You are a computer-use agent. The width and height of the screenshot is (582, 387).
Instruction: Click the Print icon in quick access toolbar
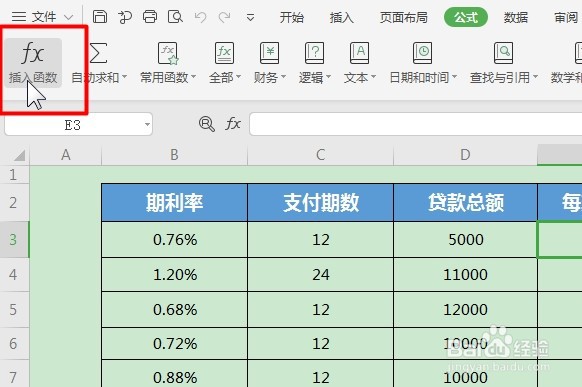(x=150, y=17)
